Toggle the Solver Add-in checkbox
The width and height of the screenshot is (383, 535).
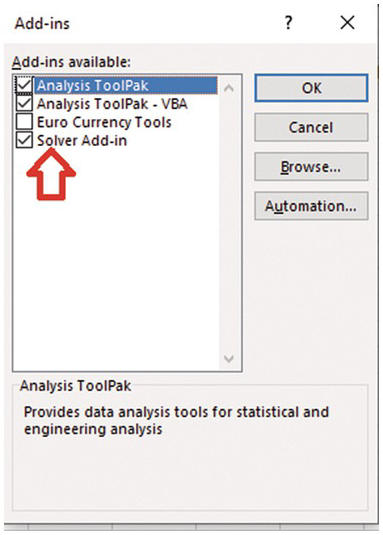coord(24,140)
